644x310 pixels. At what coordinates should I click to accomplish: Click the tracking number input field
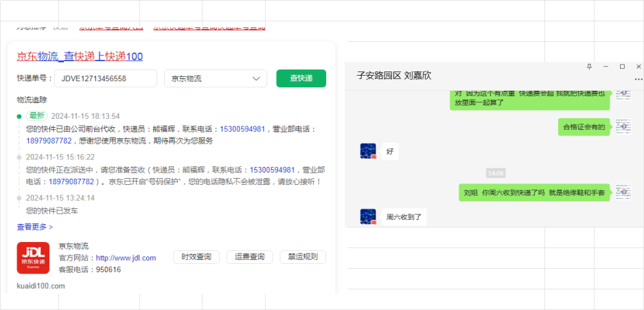pos(106,78)
